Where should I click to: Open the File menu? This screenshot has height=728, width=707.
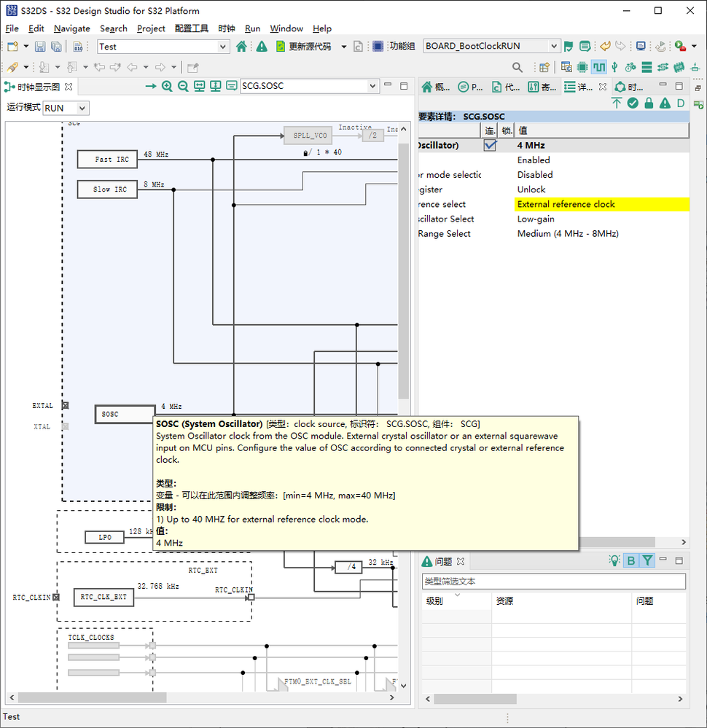[12, 29]
